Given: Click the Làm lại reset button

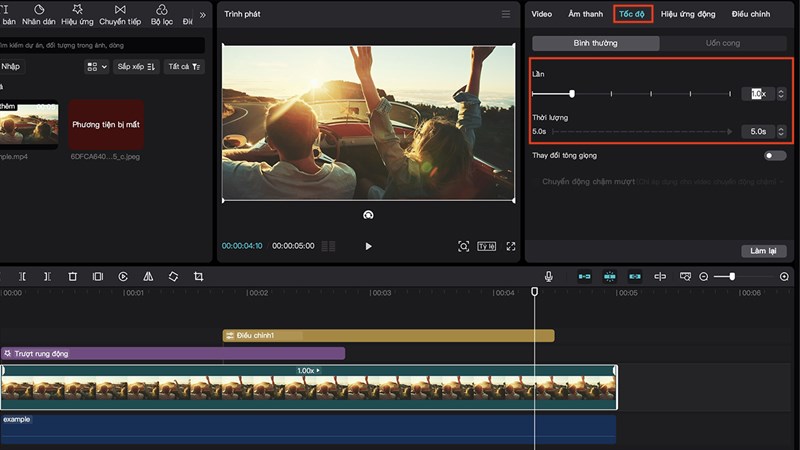Looking at the screenshot, I should coord(763,251).
